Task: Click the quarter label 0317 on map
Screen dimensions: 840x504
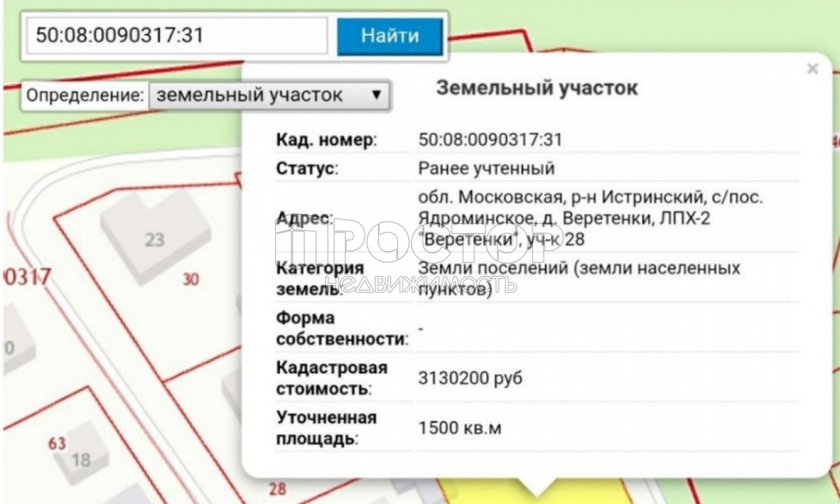Action: coord(26,276)
